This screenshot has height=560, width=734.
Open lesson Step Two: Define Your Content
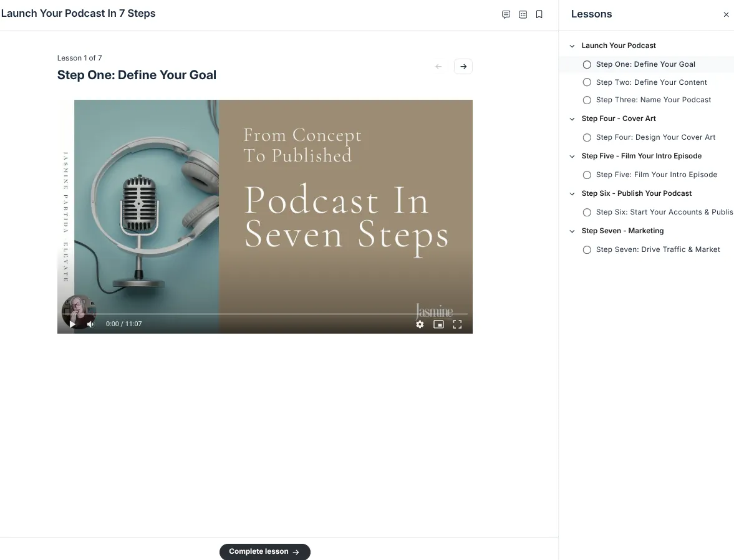click(x=651, y=82)
